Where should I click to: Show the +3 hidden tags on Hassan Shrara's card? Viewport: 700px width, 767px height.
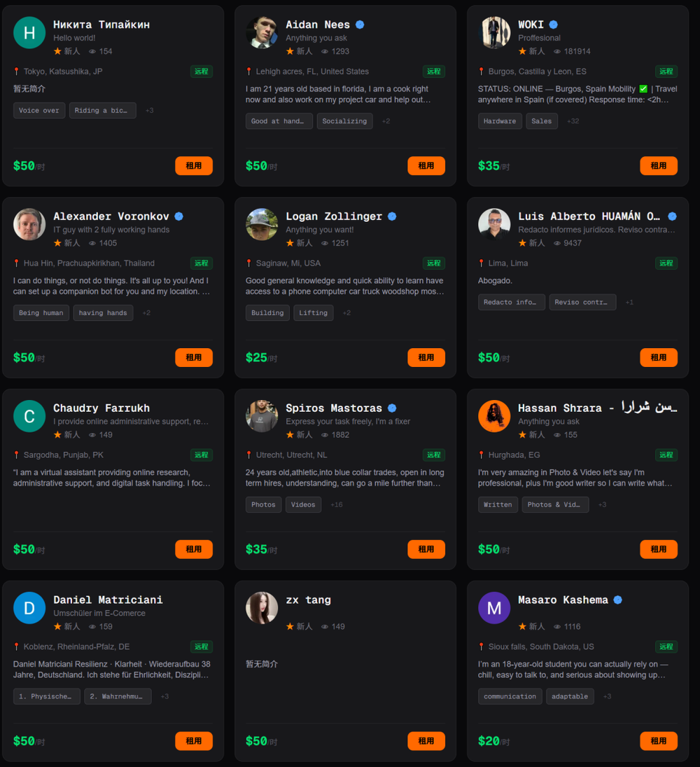[x=602, y=505]
